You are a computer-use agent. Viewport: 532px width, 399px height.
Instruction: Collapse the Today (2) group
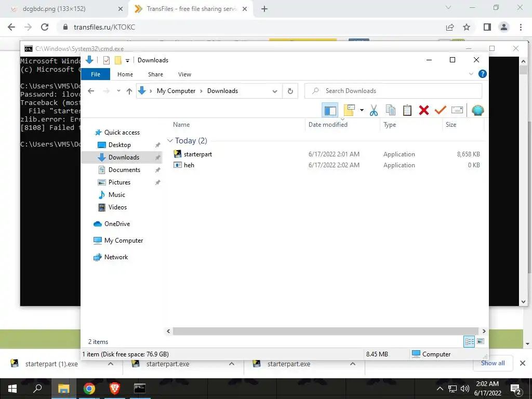coord(170,140)
